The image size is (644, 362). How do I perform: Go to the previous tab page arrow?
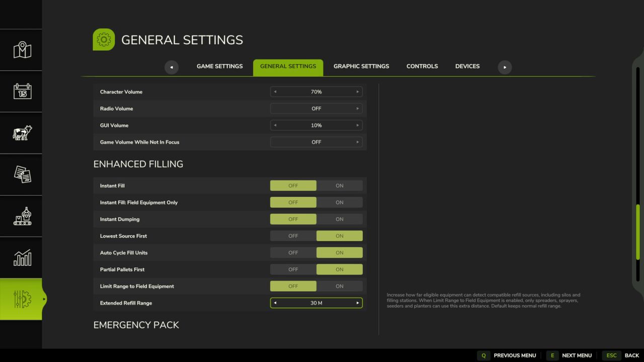(x=172, y=67)
